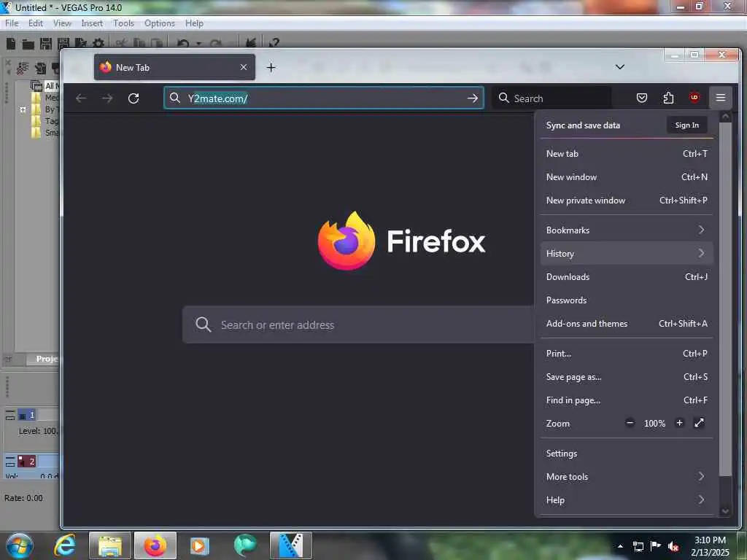Click the Sign In button
The width and height of the screenshot is (747, 560).
[x=686, y=125]
